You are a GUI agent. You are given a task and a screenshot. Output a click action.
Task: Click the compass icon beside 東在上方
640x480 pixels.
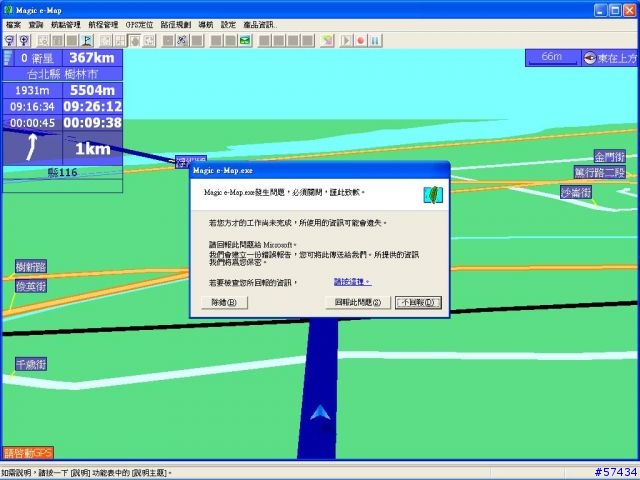click(x=589, y=58)
